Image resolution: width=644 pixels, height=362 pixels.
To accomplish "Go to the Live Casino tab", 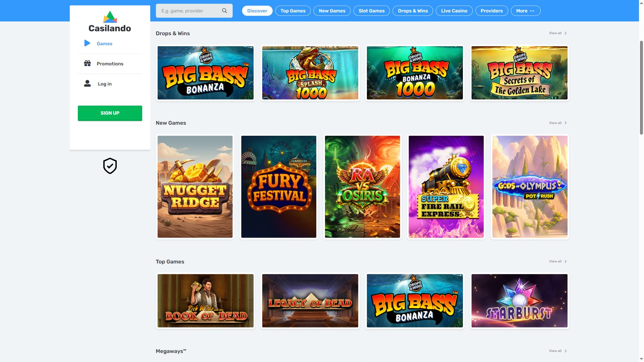I will (x=454, y=11).
